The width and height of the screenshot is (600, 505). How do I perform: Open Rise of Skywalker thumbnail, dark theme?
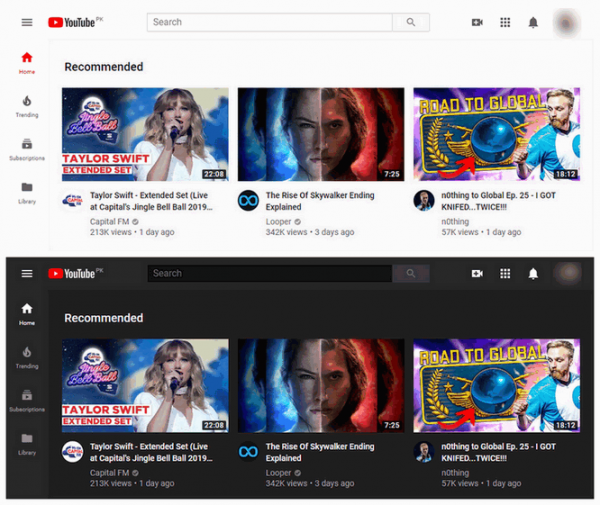pos(321,386)
